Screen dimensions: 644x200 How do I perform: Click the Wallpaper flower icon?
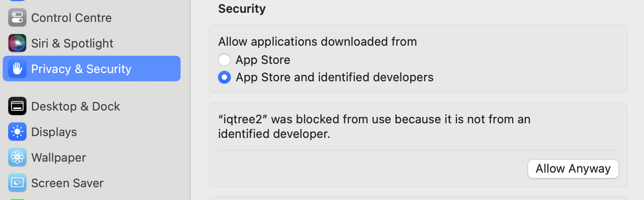click(x=17, y=157)
